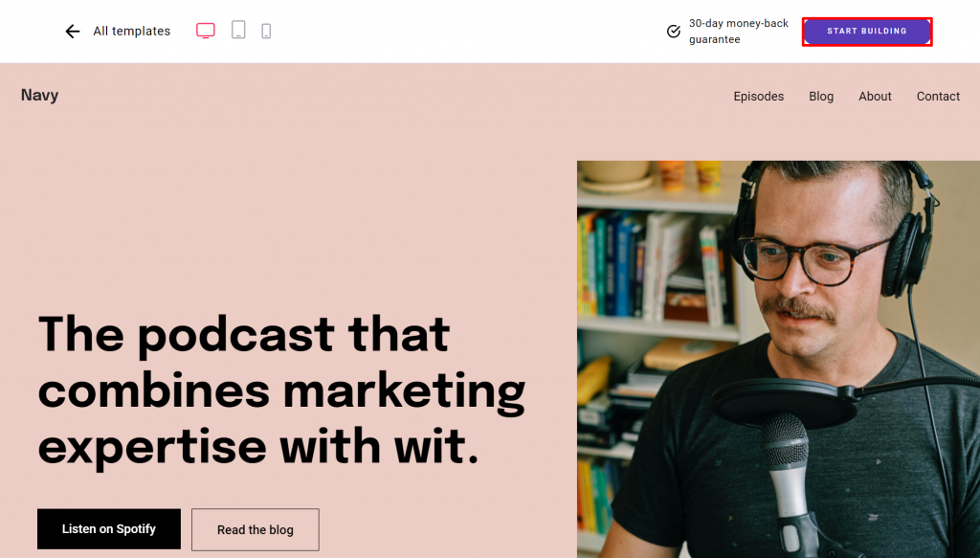Click the podcast headline text
The image size is (980, 558).
[281, 391]
